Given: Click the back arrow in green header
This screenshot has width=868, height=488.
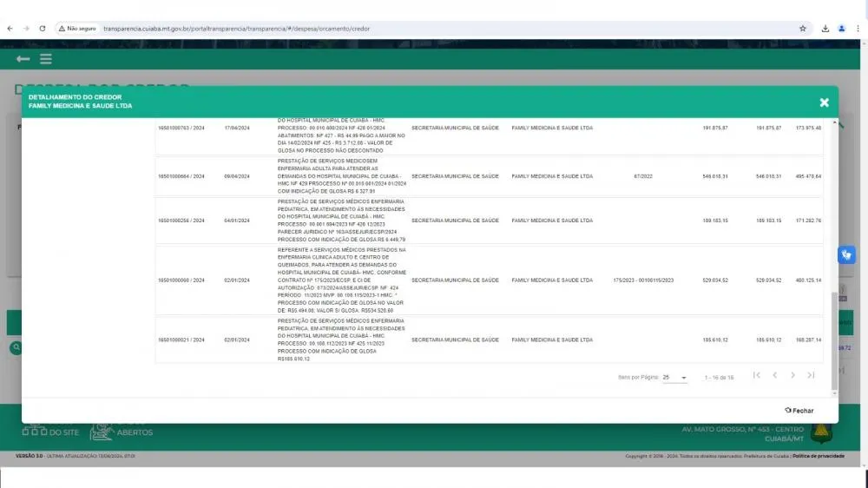Looking at the screenshot, I should coord(23,59).
